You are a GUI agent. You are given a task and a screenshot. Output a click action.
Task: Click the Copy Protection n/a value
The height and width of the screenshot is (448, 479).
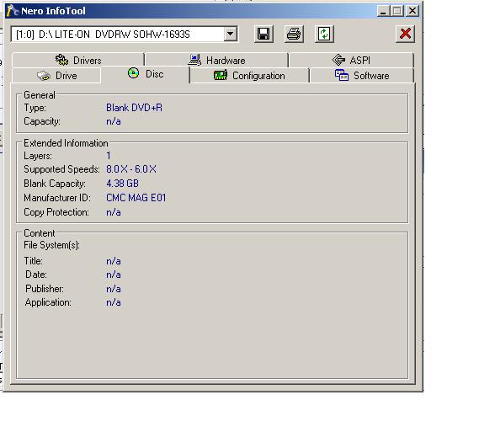(114, 212)
